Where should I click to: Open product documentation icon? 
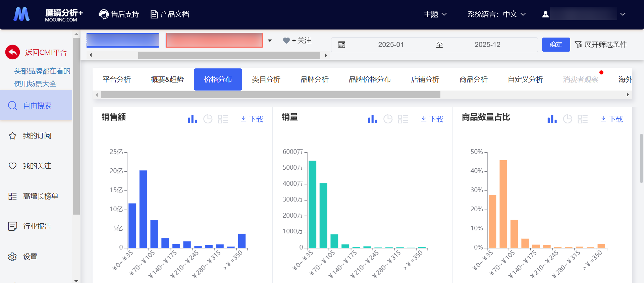point(154,14)
